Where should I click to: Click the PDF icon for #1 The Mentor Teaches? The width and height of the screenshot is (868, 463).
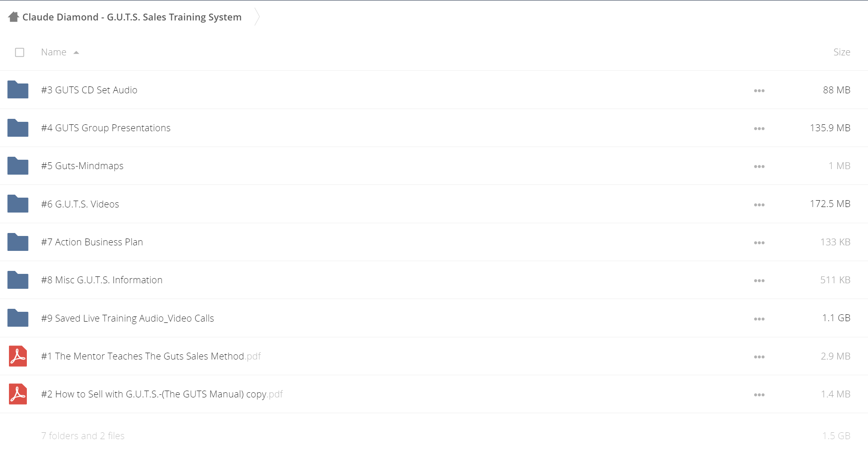(18, 356)
